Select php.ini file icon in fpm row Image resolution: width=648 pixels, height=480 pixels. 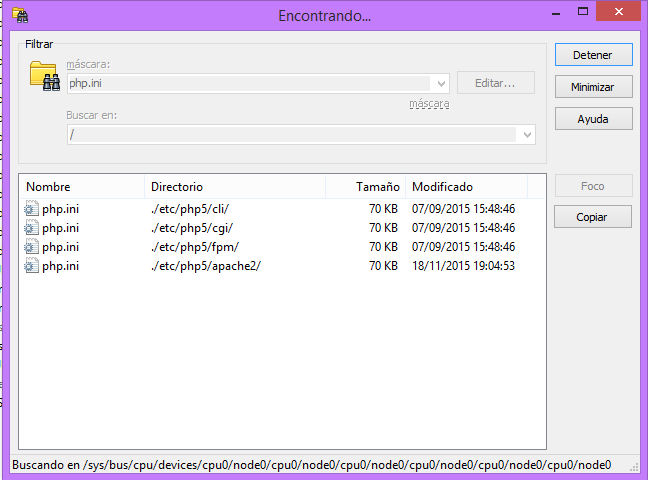32,247
